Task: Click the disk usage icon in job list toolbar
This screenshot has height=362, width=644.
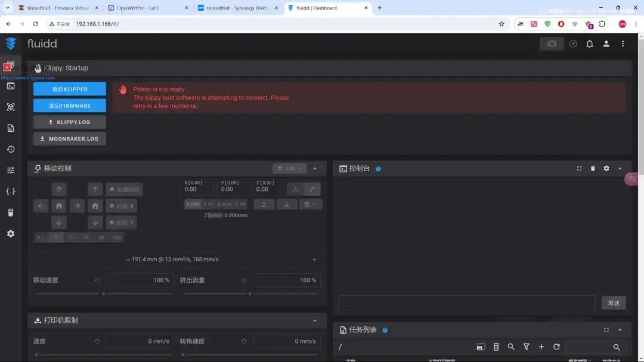Action: click(x=496, y=347)
